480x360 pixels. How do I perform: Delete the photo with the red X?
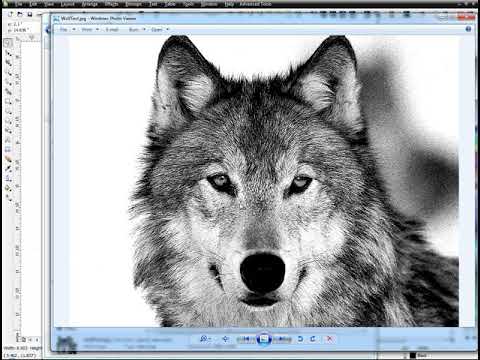coord(330,339)
